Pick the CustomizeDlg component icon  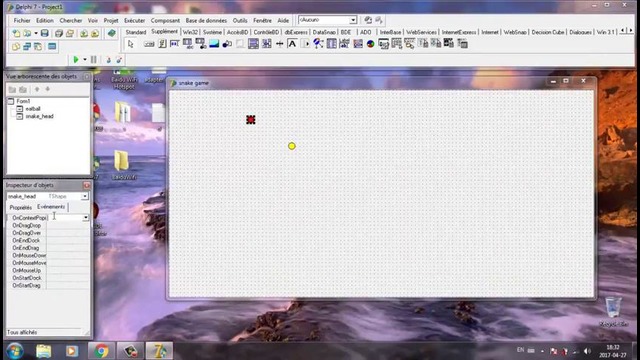[462, 44]
